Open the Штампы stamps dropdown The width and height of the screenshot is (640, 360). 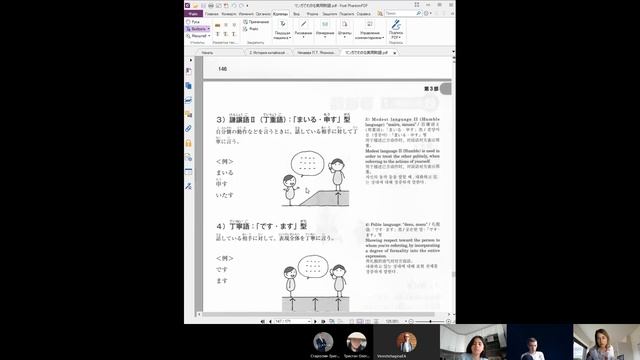[x=344, y=29]
